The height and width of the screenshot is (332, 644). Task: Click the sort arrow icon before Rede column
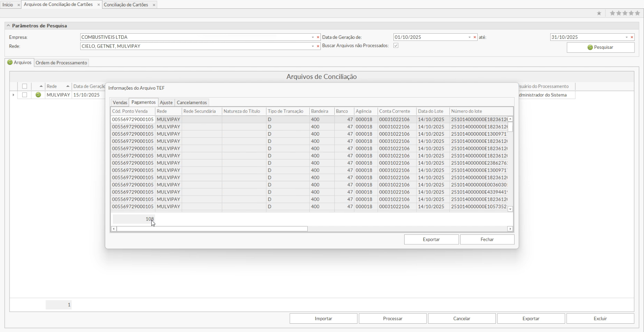[x=41, y=86]
